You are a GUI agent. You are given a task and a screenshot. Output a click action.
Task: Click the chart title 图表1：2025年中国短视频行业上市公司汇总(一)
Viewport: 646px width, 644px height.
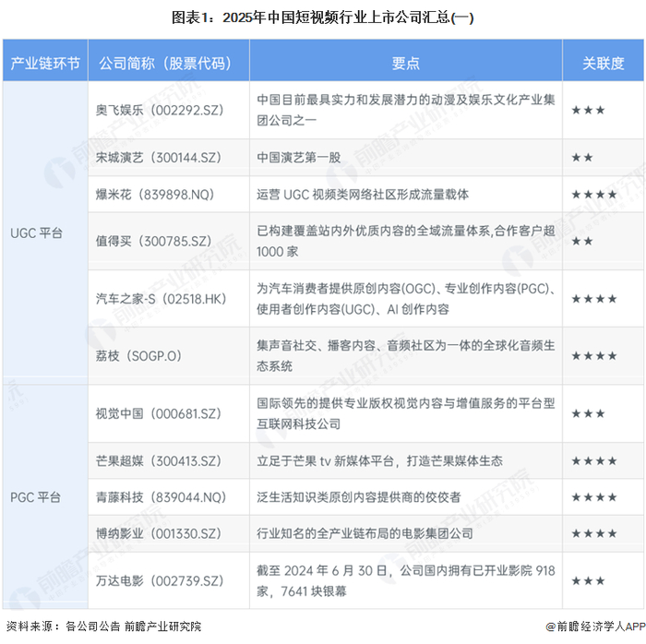pyautogui.click(x=323, y=18)
